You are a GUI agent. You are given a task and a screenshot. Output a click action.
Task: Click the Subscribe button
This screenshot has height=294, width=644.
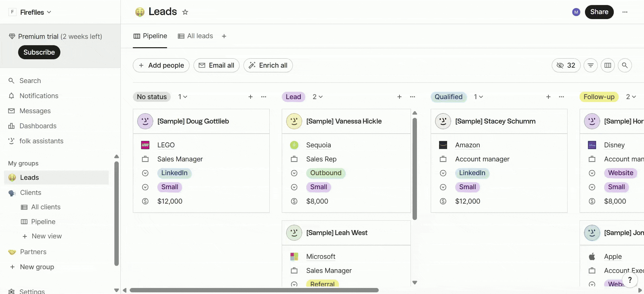tap(39, 52)
